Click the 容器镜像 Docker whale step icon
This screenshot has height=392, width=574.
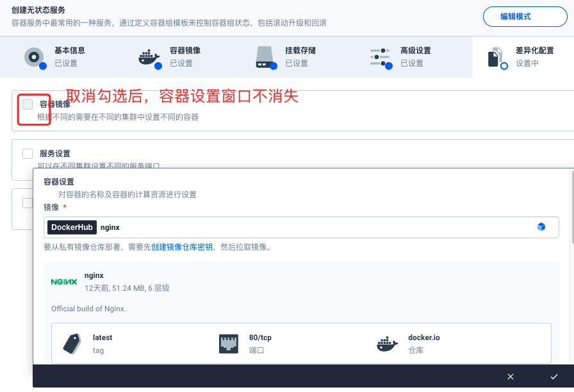coord(149,58)
